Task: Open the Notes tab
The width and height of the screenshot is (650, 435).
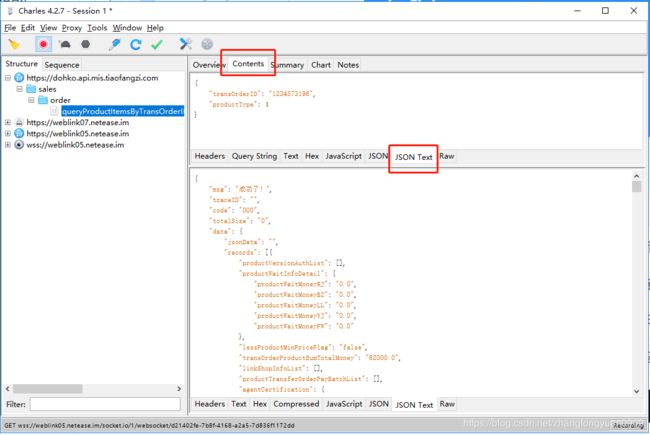Action: coord(348,65)
